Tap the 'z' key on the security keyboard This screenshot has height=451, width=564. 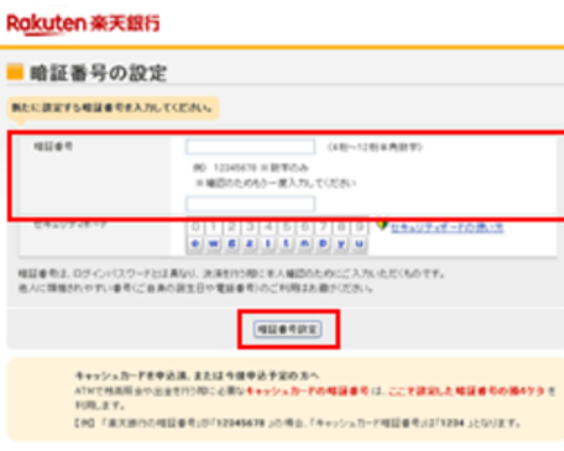(x=249, y=244)
